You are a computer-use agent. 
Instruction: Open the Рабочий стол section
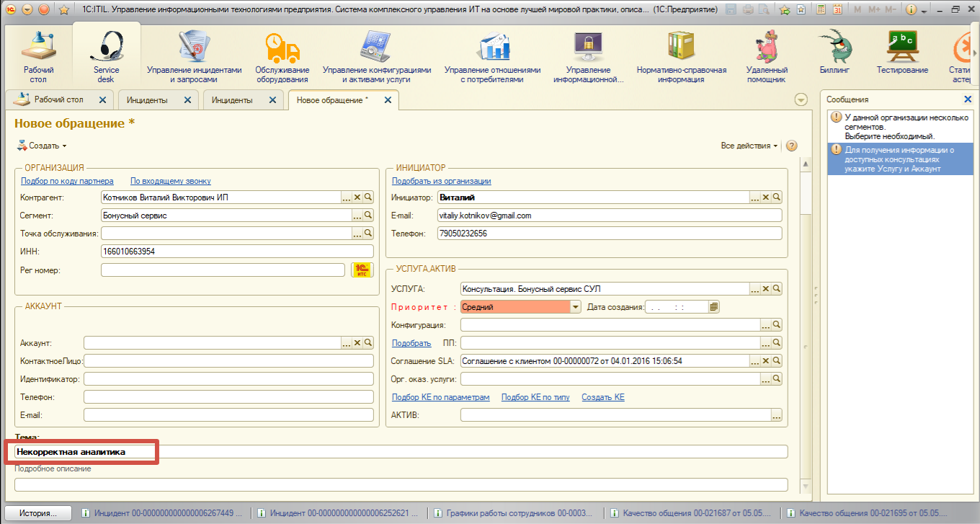tap(38, 55)
